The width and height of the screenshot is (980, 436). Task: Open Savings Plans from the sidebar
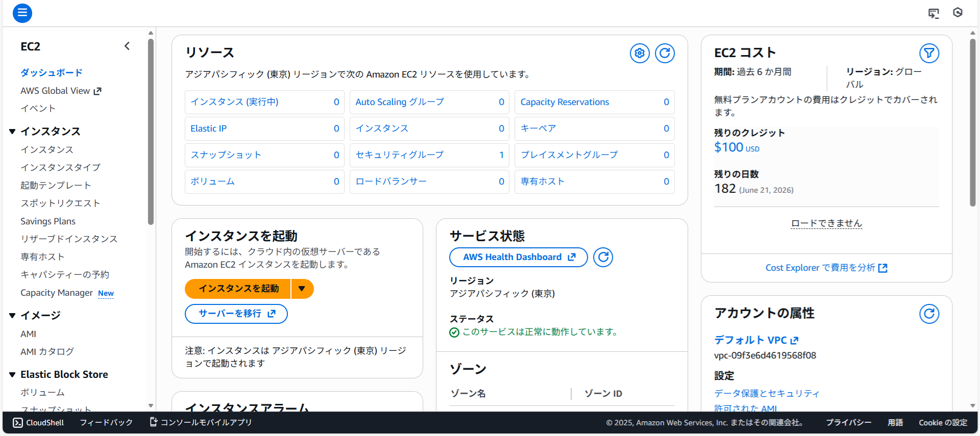coord(48,221)
